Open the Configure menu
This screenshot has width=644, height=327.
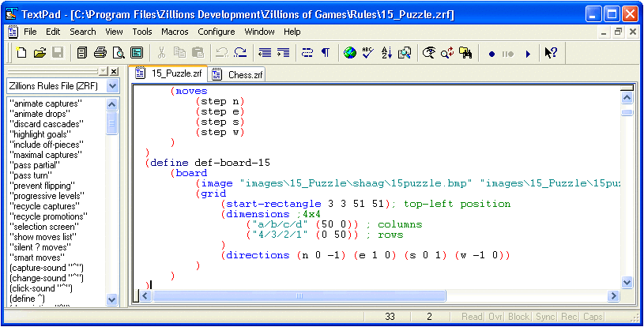216,32
